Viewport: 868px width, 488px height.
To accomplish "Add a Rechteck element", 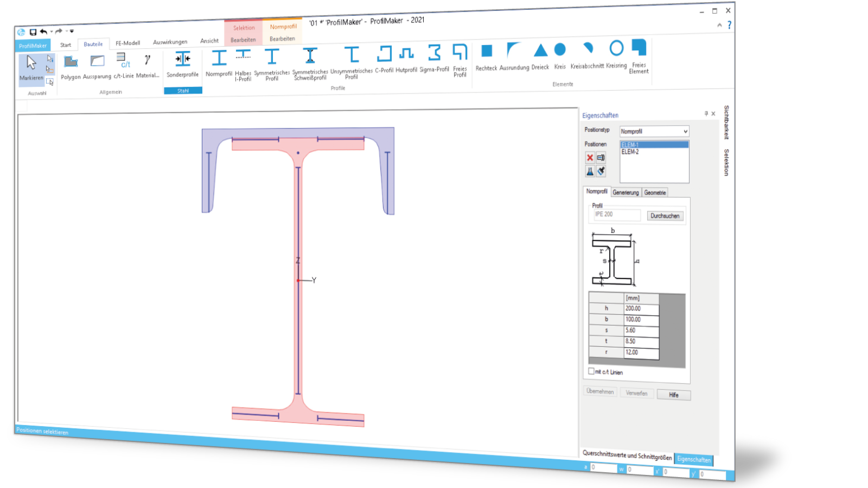I will [487, 57].
